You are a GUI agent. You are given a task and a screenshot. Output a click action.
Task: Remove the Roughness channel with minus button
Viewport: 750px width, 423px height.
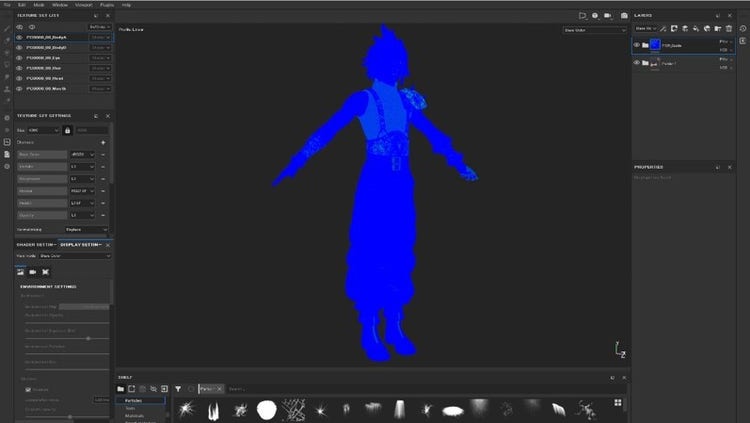pos(103,179)
